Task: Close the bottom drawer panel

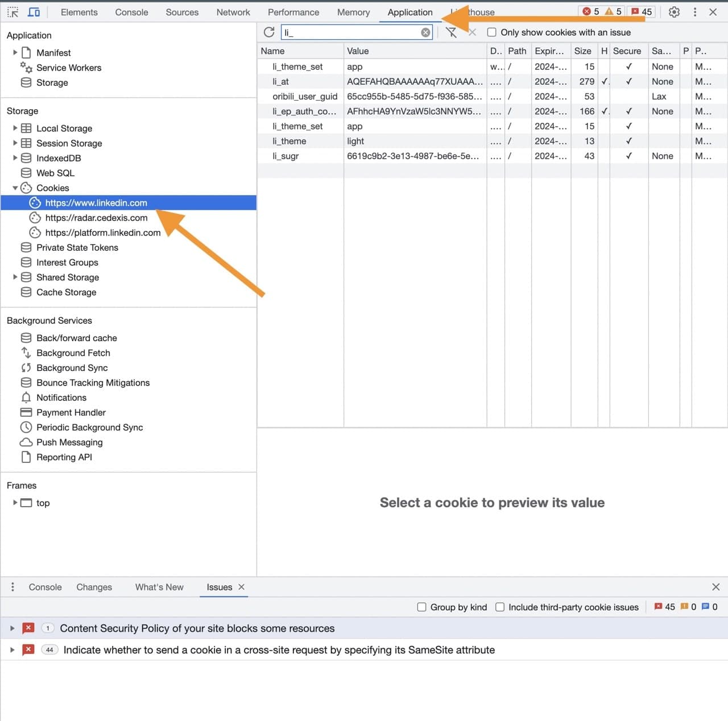Action: (715, 587)
